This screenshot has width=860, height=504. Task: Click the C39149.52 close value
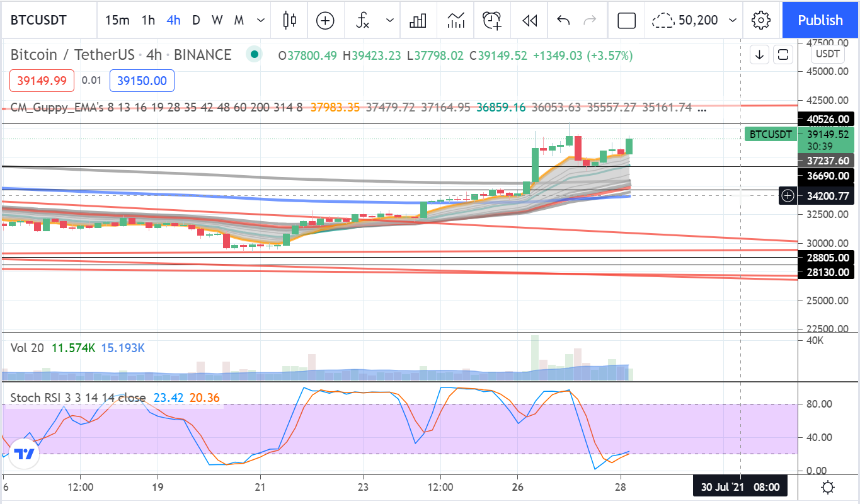click(498, 55)
